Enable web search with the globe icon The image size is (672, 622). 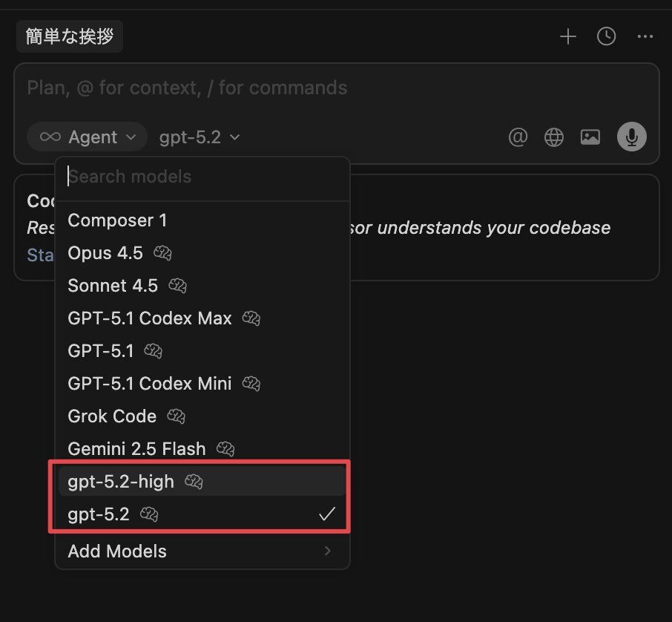click(553, 137)
